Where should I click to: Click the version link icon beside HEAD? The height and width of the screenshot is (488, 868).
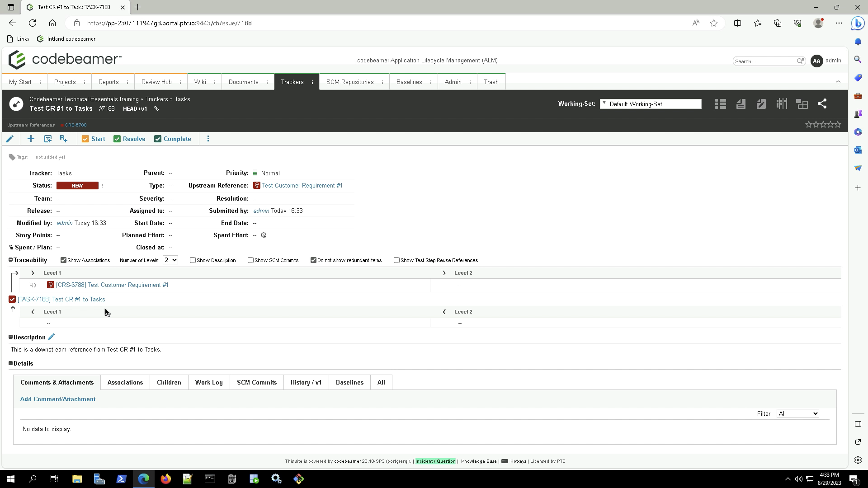coord(156,109)
